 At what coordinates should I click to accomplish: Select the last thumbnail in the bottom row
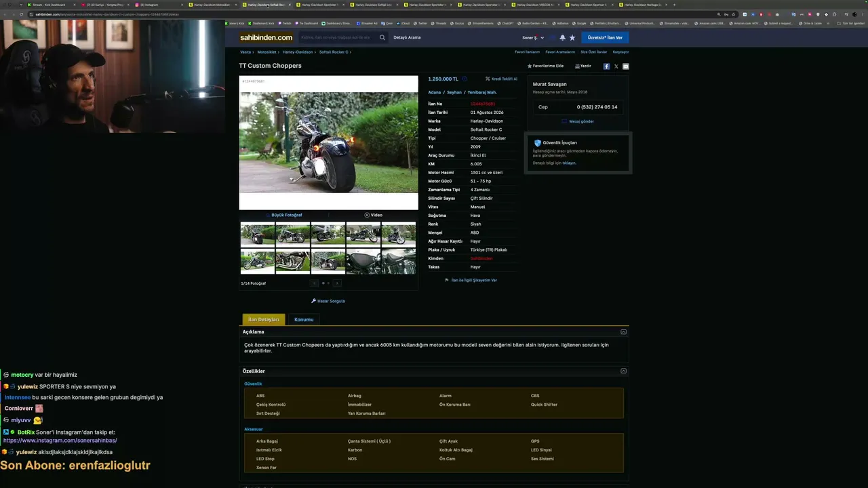click(x=399, y=262)
